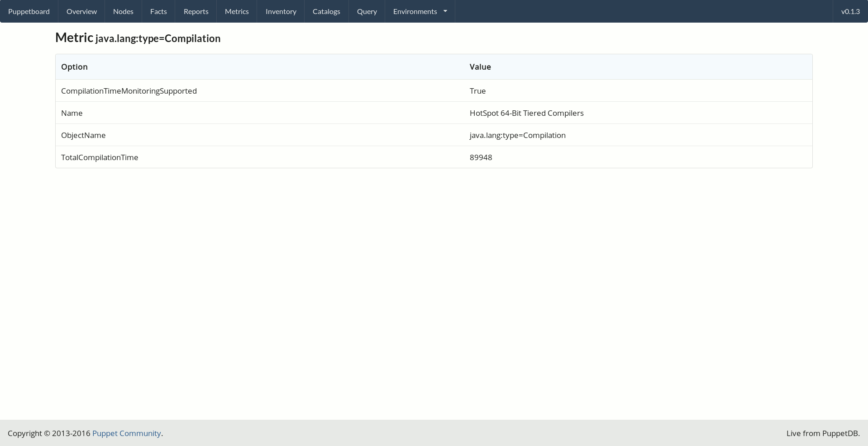Click the Value column header
Image resolution: width=868 pixels, height=446 pixels.
pyautogui.click(x=480, y=67)
